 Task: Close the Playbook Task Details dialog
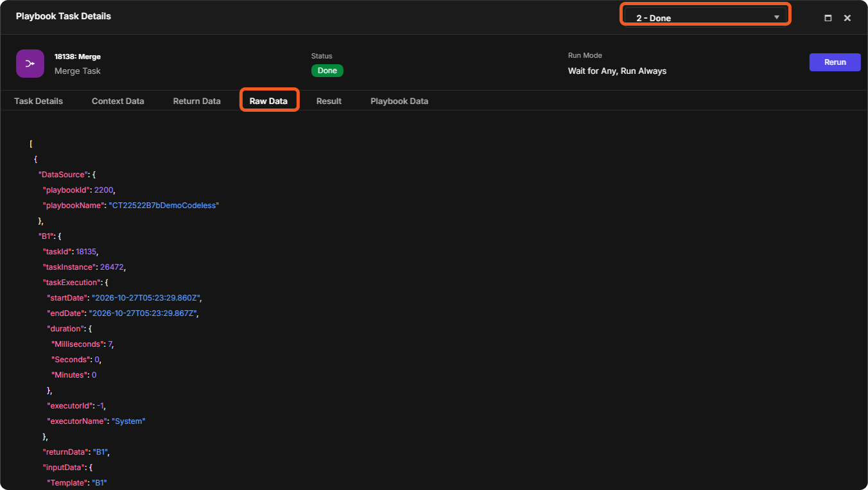(847, 18)
